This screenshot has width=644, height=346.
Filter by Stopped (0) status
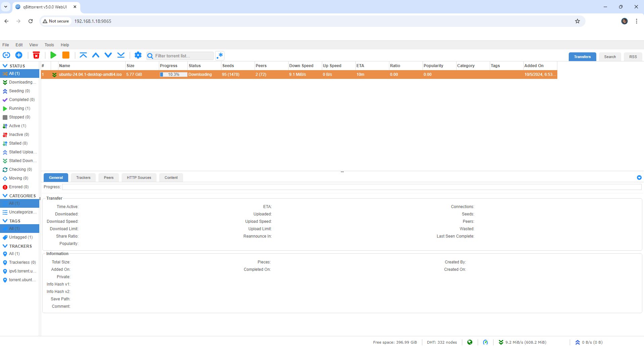[19, 117]
